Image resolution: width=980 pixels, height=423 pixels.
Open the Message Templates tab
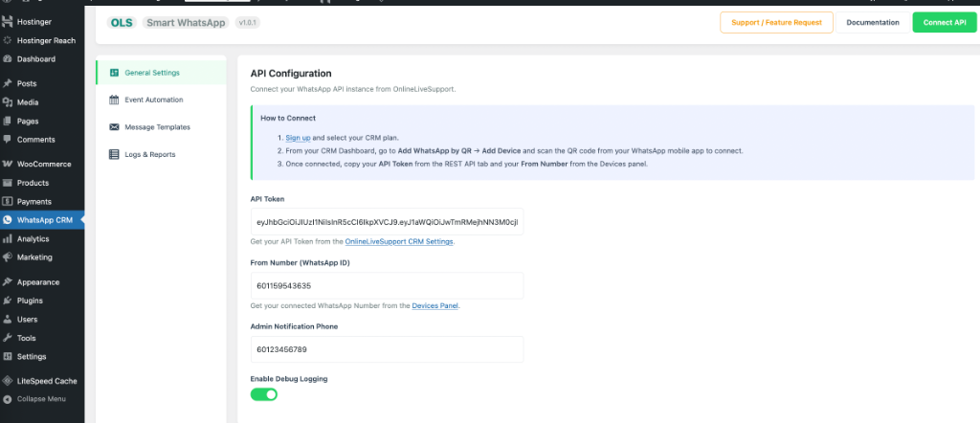point(161,127)
